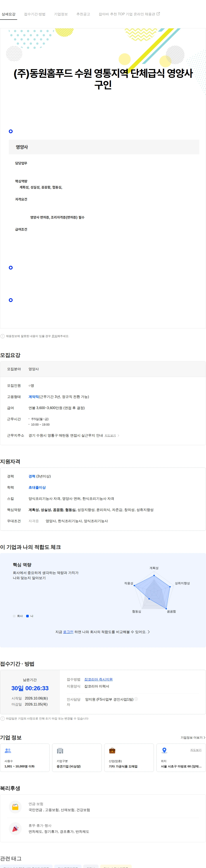Open 기업정보 더보기 link
The width and height of the screenshot is (206, 868).
point(193,738)
